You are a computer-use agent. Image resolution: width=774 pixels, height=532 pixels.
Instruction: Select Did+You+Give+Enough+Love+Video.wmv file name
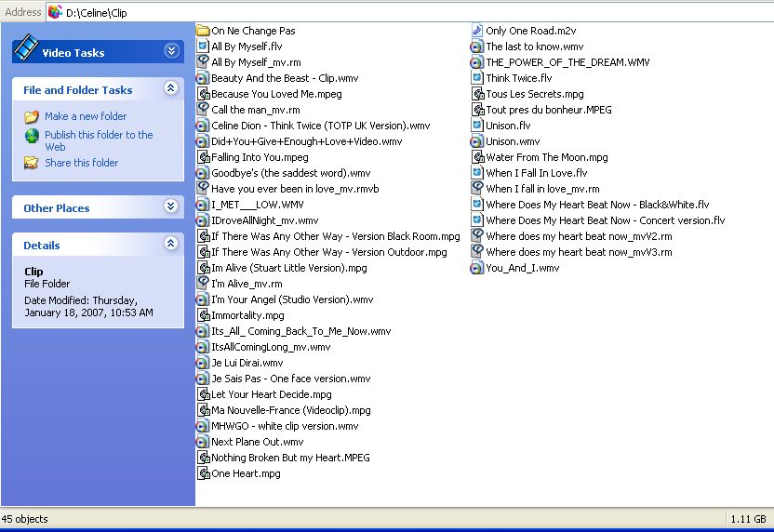(x=307, y=141)
